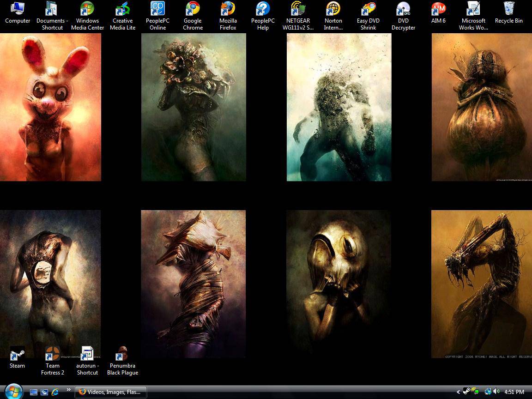Viewport: 532px width, 399px height.
Task: Expand the Quick Launch overflow chevron
Action: (x=69, y=390)
